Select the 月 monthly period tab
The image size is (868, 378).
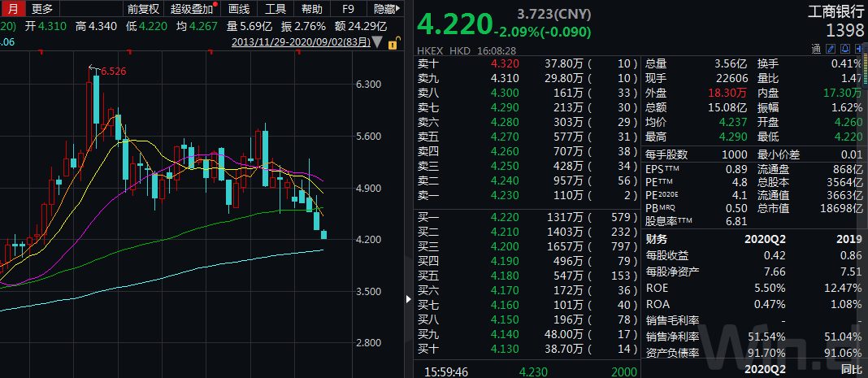pos(12,9)
